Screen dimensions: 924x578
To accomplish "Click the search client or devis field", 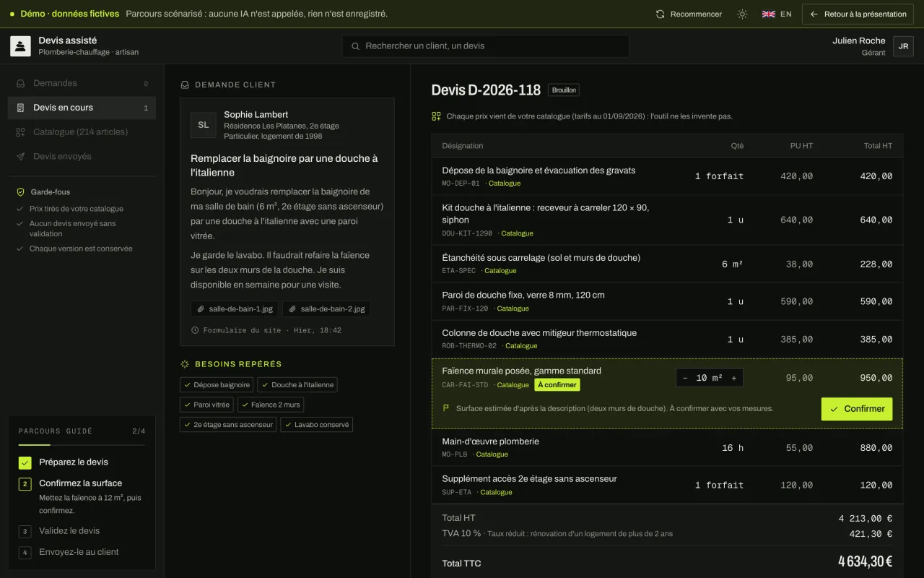I will coord(486,46).
